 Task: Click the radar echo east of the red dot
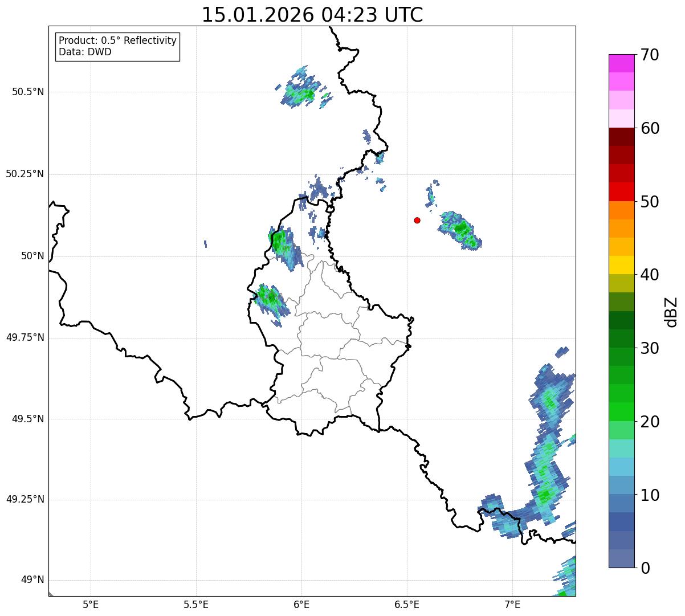point(460,230)
